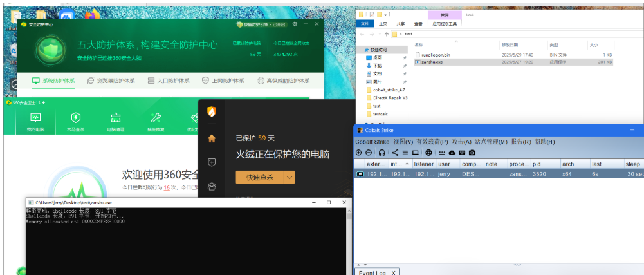The height and width of the screenshot is (275, 644).
Task: Open the 文件 tab in Explorer
Action: coord(365,24)
